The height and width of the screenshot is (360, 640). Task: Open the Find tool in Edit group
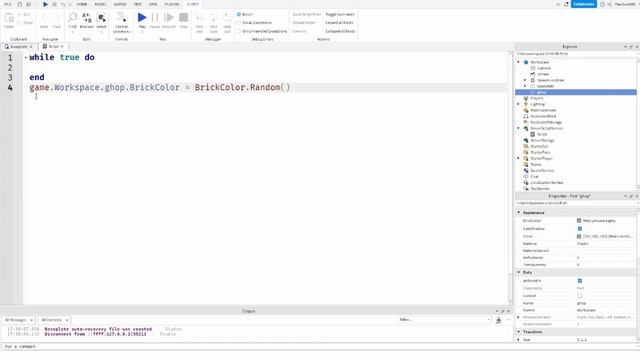73,18
